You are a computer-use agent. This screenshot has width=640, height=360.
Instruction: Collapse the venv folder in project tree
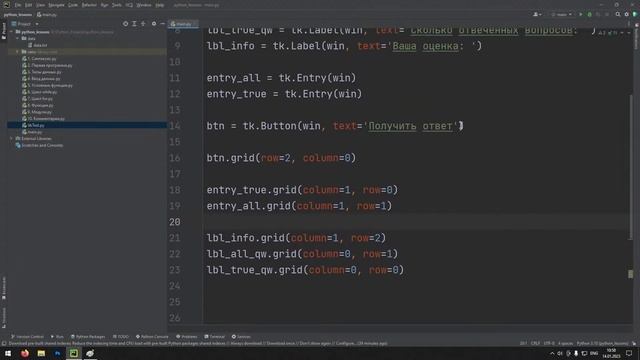click(x=18, y=52)
